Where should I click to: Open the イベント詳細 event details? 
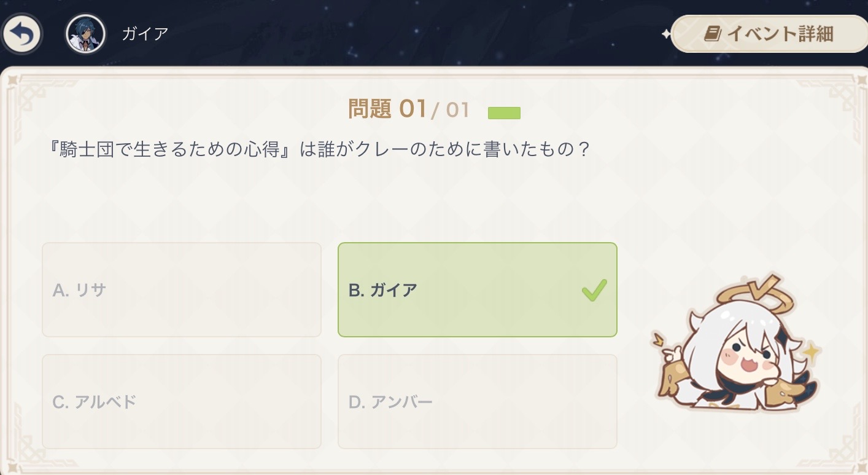point(769,34)
